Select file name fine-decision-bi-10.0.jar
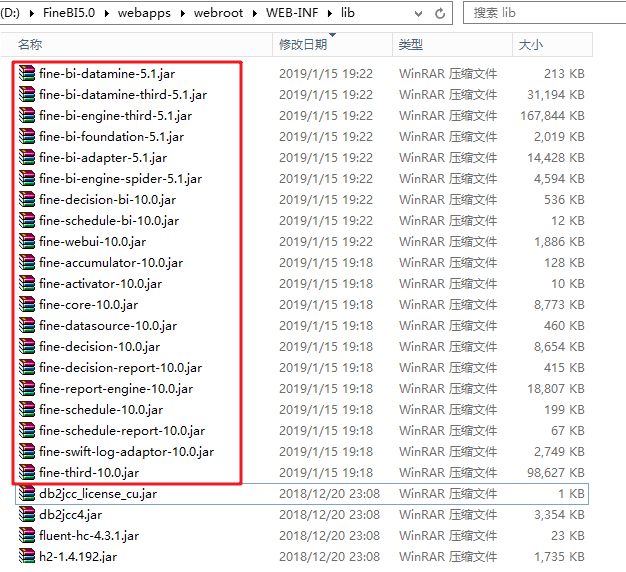This screenshot has height=572, width=626. click(x=107, y=200)
